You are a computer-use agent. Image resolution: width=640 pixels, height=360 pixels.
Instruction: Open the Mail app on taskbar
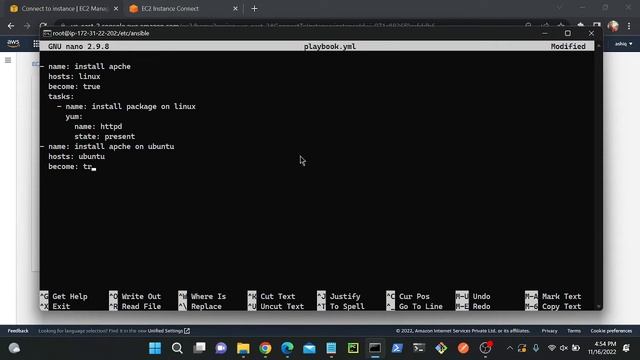[309, 348]
